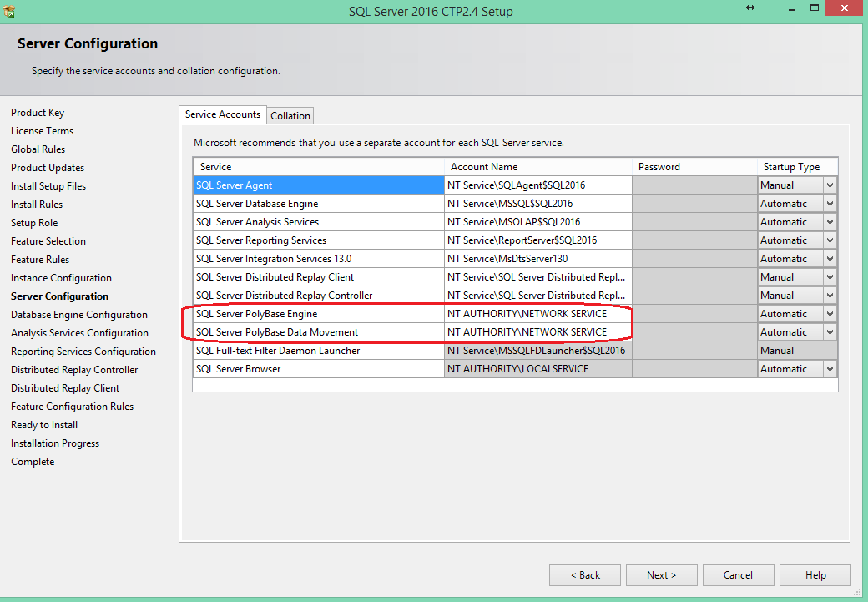
Task: Click the Password column header
Action: (694, 167)
